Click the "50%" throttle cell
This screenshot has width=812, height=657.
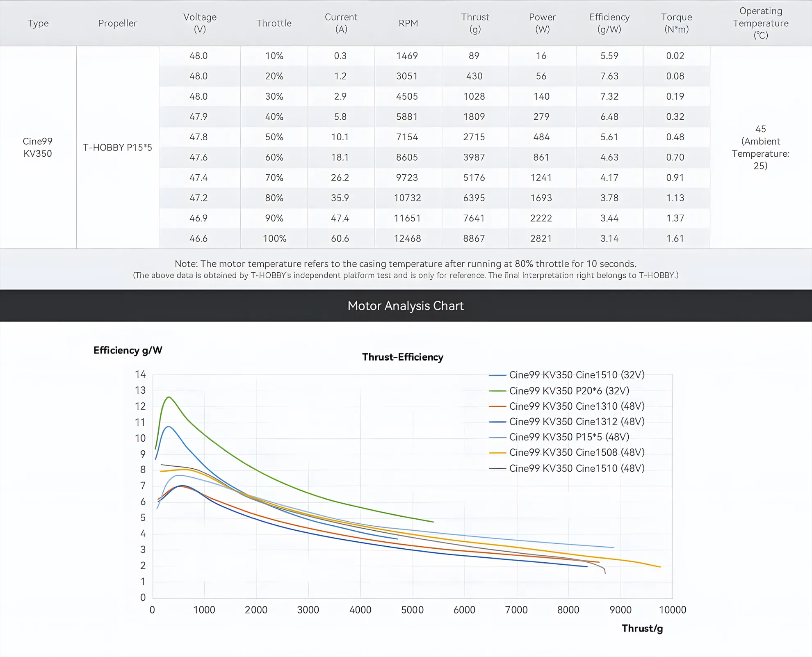pos(274,137)
